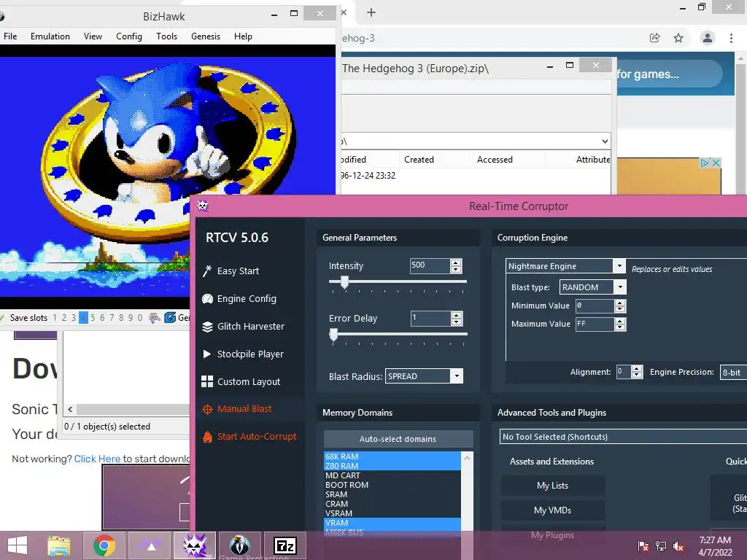Viewport: 747px width, 560px height.
Task: Close the ad with the X icon
Action: 716,163
